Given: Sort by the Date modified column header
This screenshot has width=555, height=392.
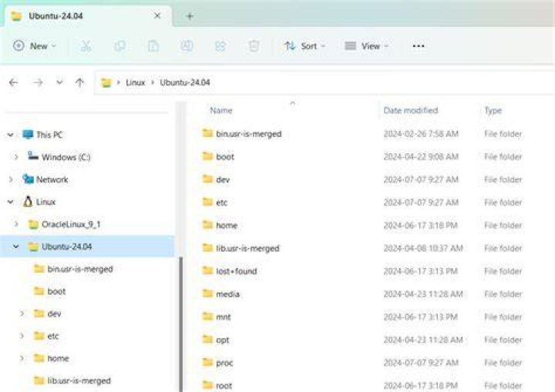Looking at the screenshot, I should [x=411, y=110].
